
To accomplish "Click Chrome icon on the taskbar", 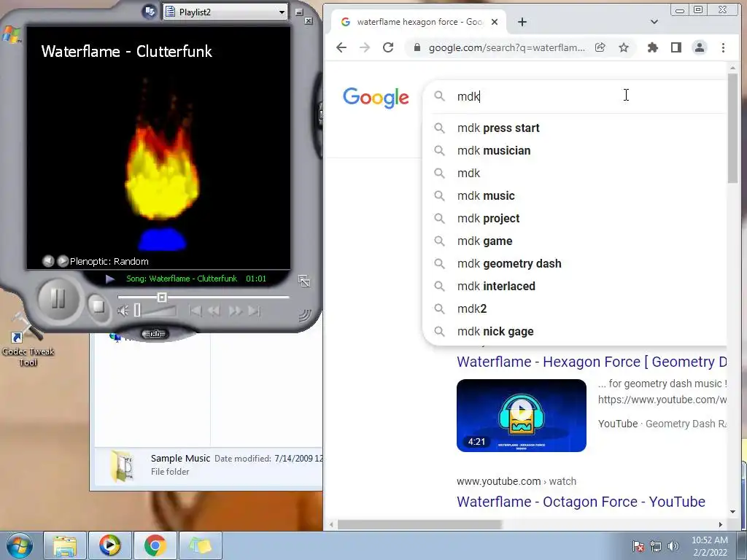I will (155, 545).
